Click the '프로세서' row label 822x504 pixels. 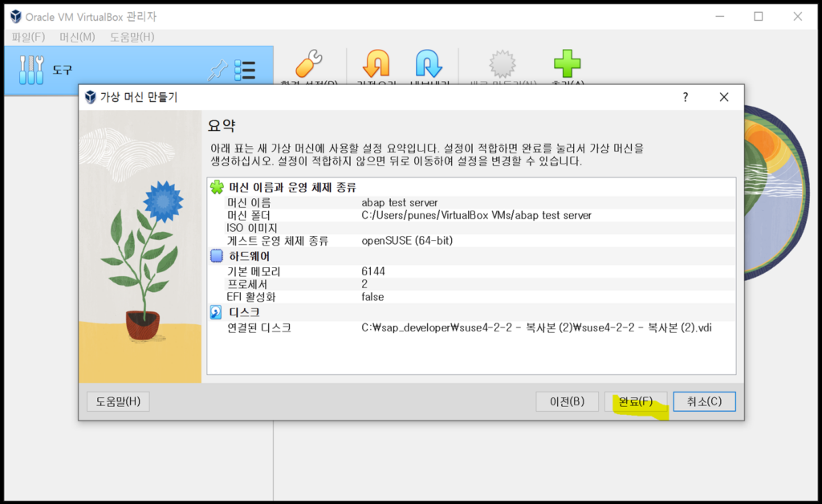click(x=247, y=284)
